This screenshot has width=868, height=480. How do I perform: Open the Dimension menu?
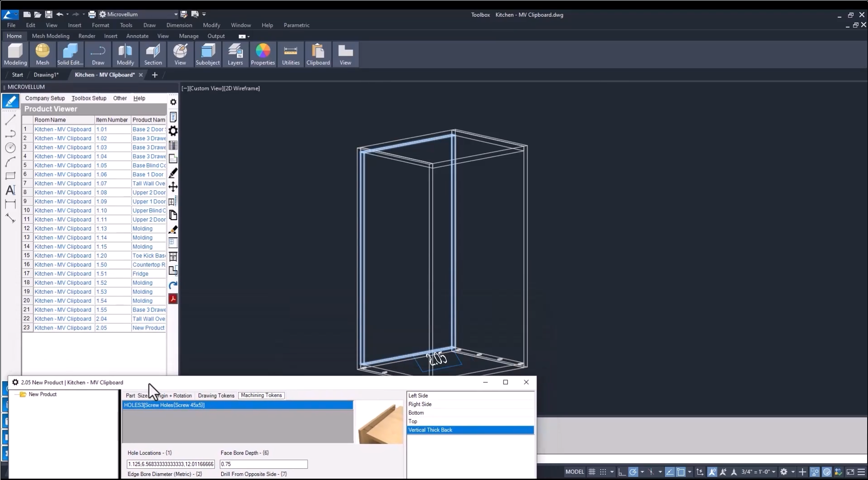179,25
